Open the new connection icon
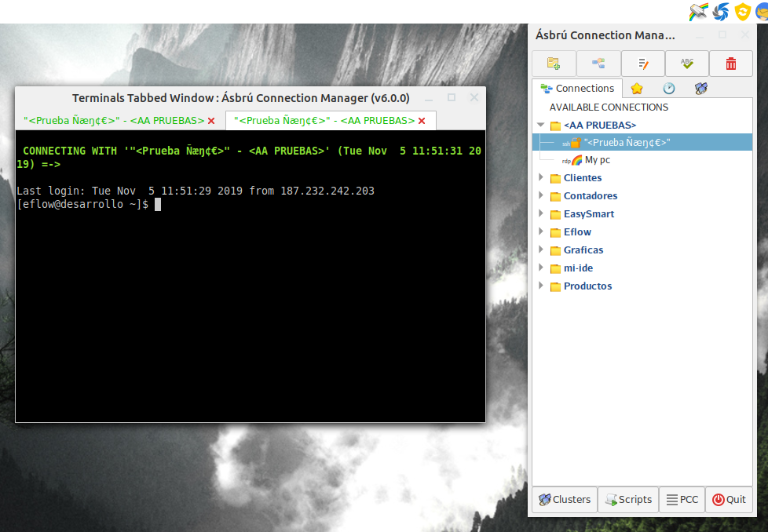 [598, 63]
